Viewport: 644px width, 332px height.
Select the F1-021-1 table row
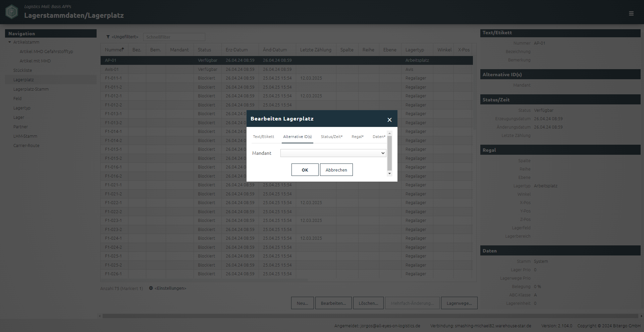coord(287,185)
